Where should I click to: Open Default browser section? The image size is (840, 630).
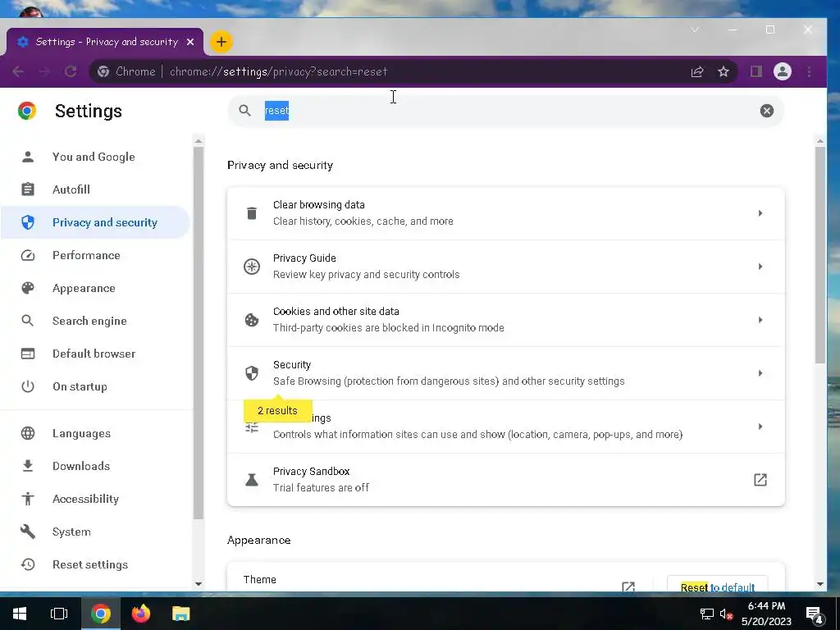coord(95,354)
